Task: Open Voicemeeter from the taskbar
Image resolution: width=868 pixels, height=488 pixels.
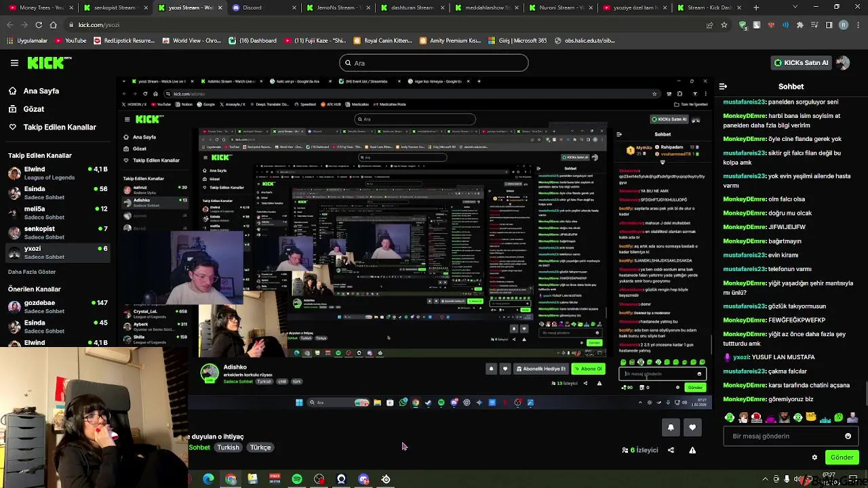Action: tap(275, 479)
